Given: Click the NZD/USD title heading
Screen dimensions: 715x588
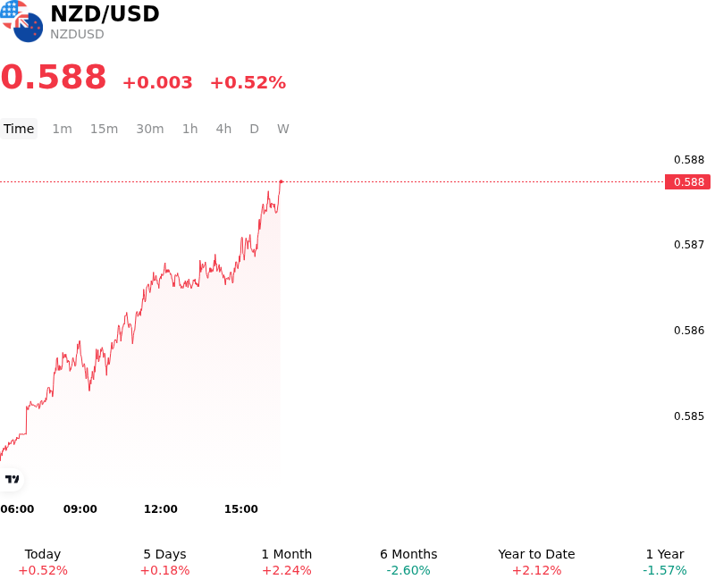Looking at the screenshot, I should 105,13.
